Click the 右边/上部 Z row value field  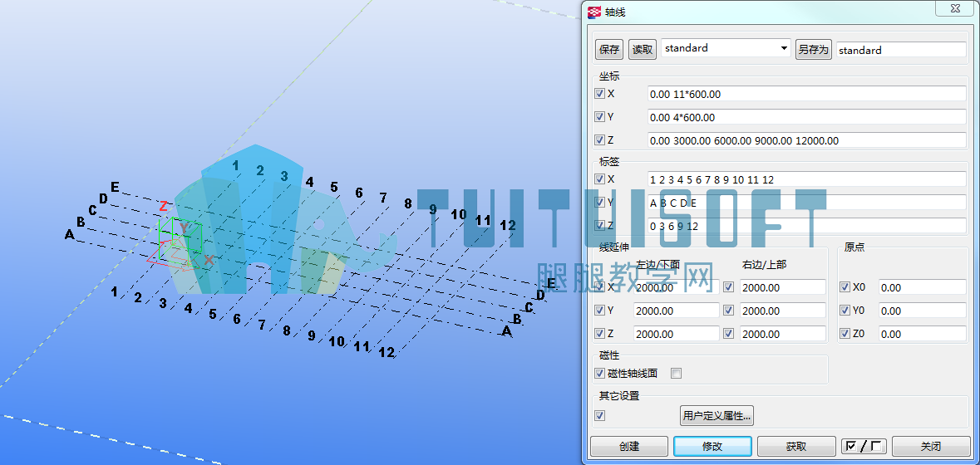coord(782,334)
